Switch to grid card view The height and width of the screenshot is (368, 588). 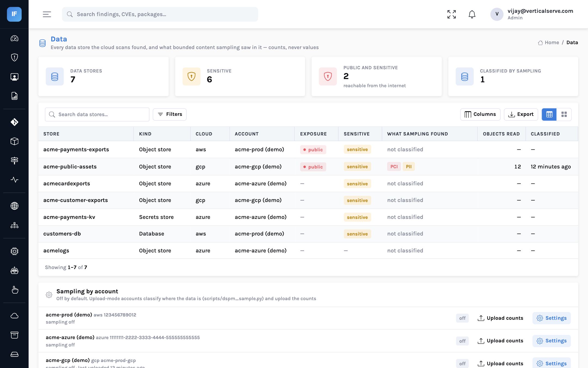(x=564, y=114)
